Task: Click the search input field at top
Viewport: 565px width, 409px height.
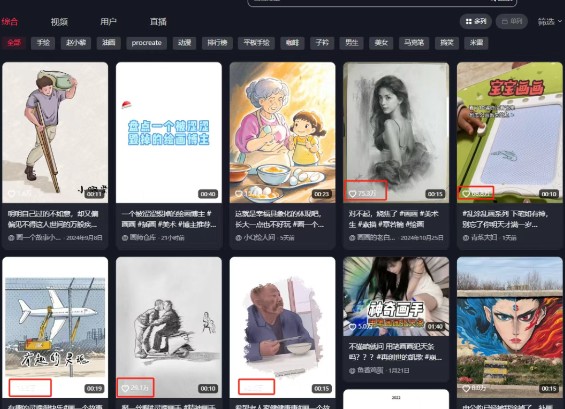Action: 382,2
